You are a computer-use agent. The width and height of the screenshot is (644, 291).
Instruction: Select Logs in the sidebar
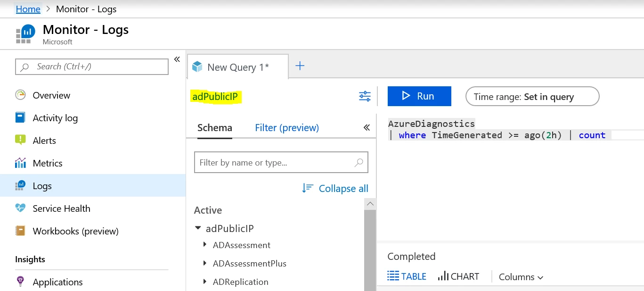tap(93, 186)
